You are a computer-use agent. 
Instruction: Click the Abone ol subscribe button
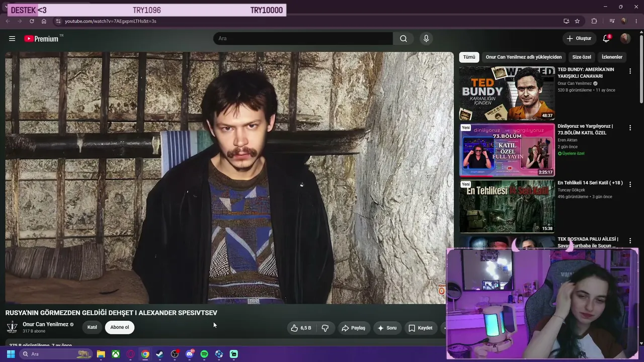[120, 327]
